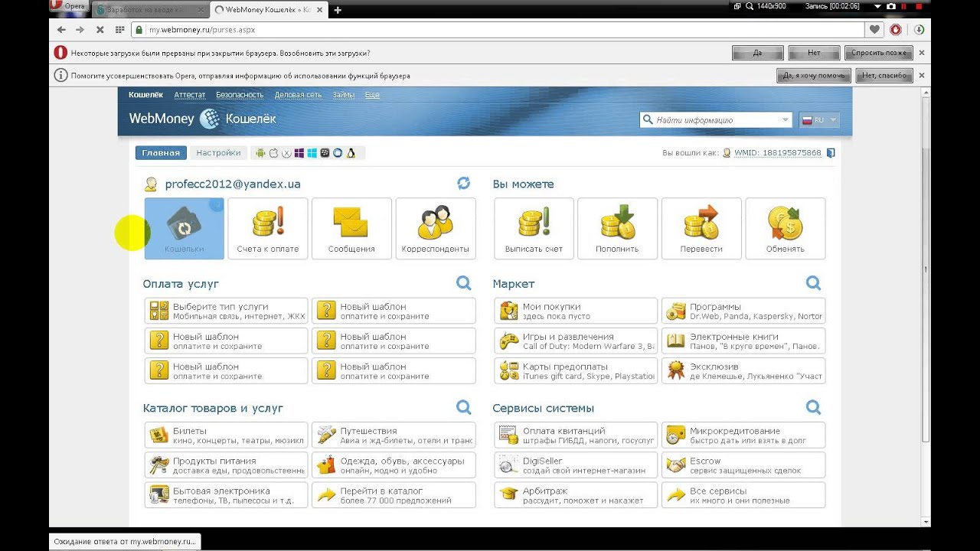Click the search magnifier next to Оплата услуг
Image resolution: width=980 pixels, height=551 pixels.
tap(463, 283)
